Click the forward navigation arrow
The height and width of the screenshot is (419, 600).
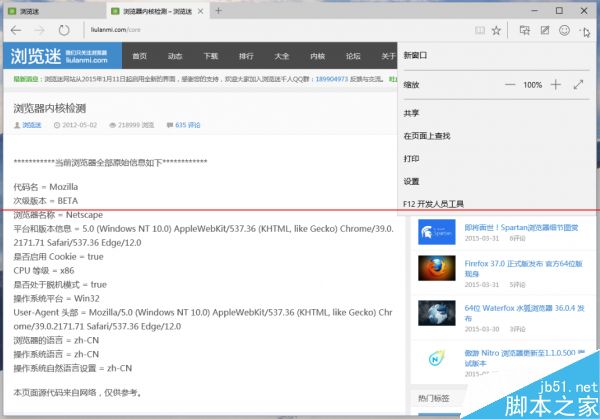(x=39, y=30)
